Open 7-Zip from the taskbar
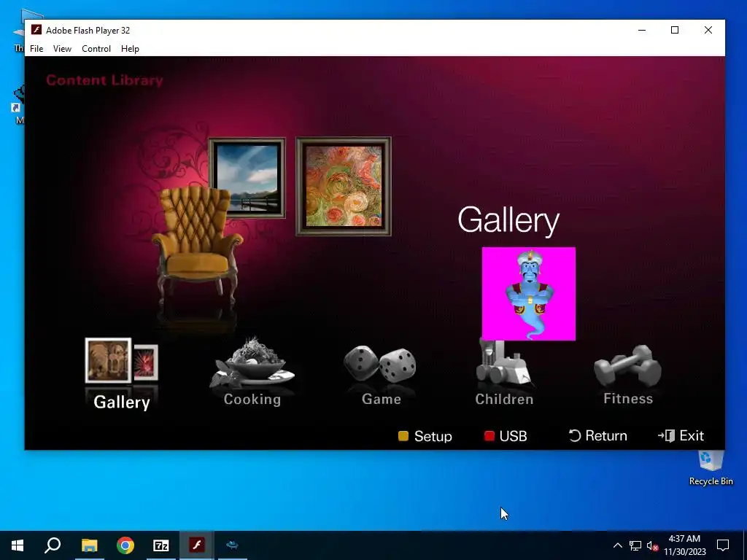Screen dimensions: 747x560 (x=161, y=545)
